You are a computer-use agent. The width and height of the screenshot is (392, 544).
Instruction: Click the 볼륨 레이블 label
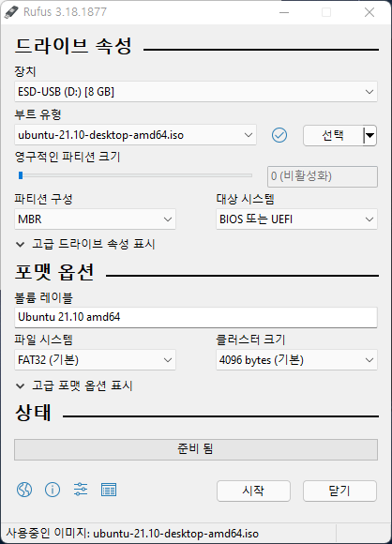(44, 297)
